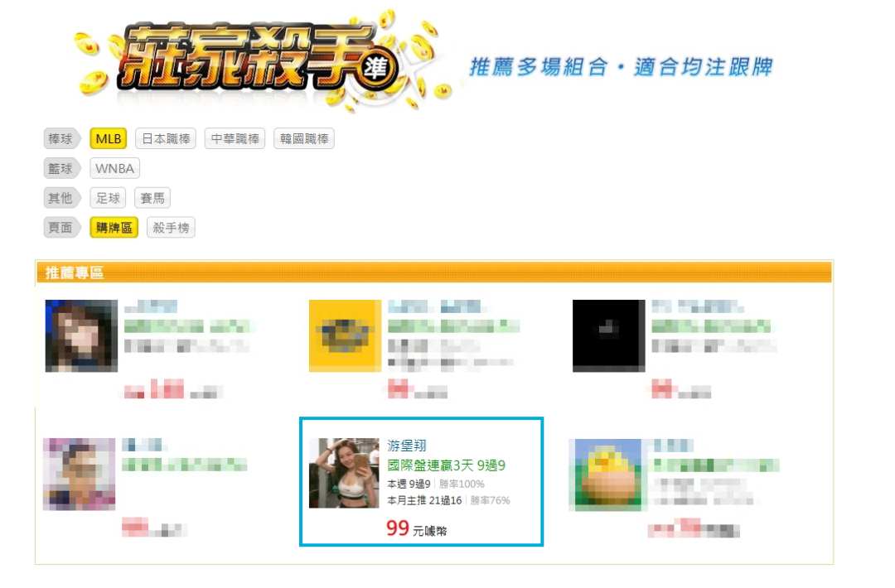This screenshot has height=588, width=895.
Task: Click the 99 元噱幣 price
Action: pyautogui.click(x=417, y=528)
